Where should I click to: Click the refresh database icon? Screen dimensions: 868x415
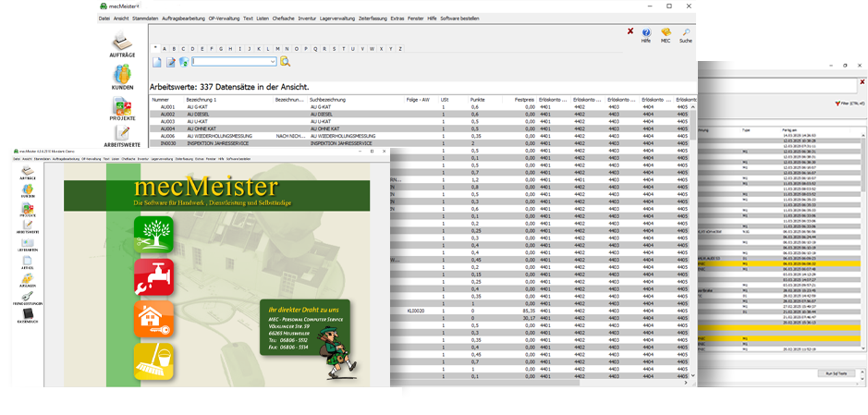pyautogui.click(x=184, y=62)
